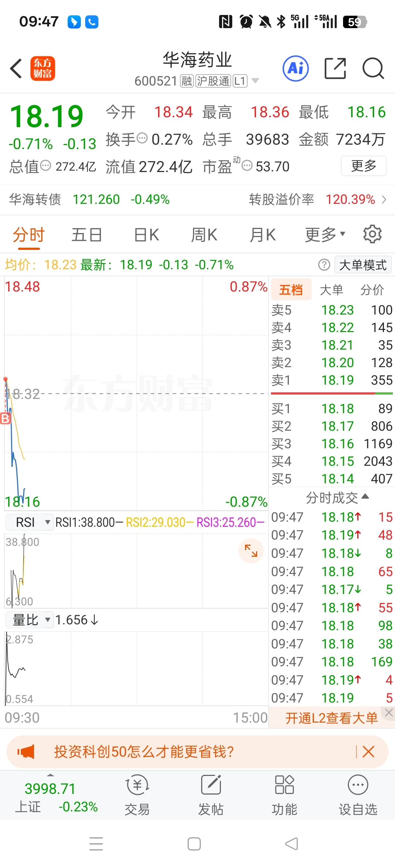Collapse 分时成交 list arrow

365,496
